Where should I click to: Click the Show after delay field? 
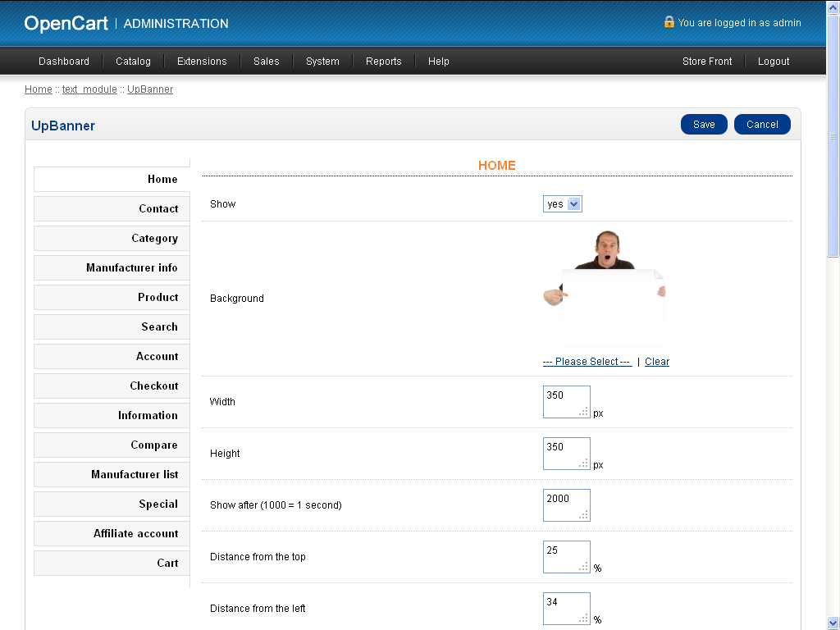(x=567, y=505)
